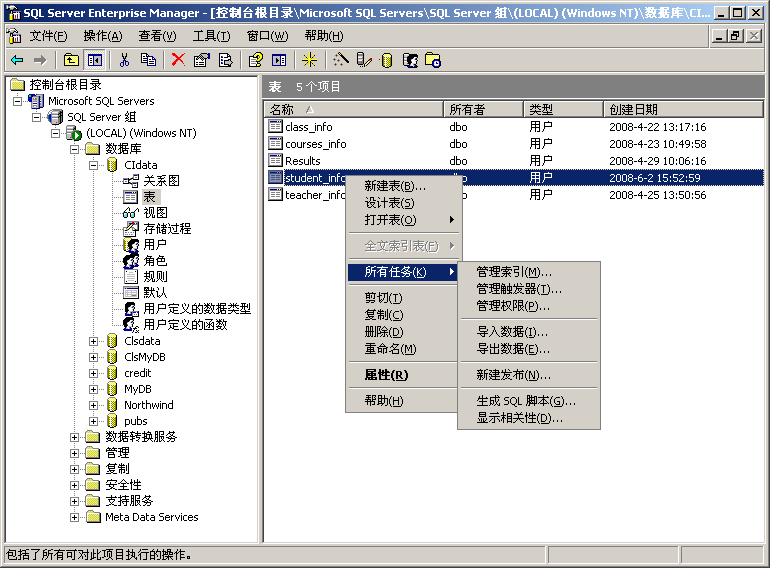The height and width of the screenshot is (568, 770).
Task: Select the MyDB database node
Action: [138, 389]
